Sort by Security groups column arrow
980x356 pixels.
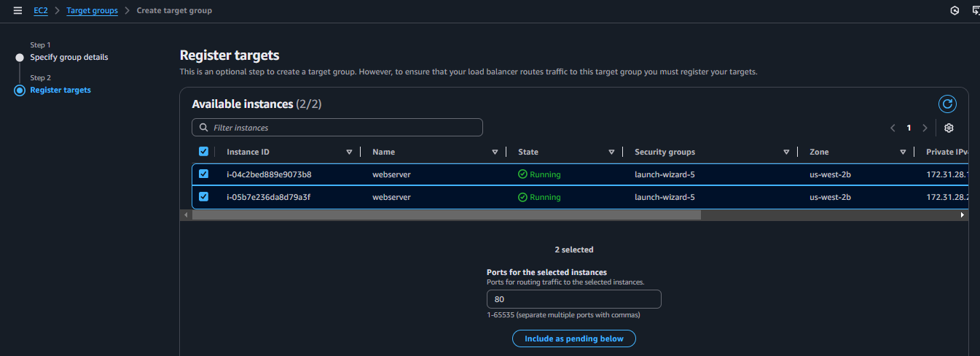point(786,152)
